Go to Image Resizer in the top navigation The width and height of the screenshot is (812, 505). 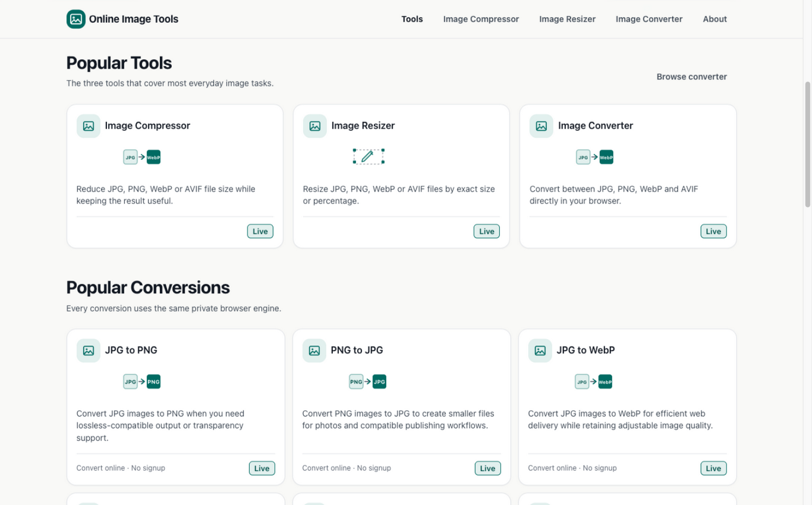pyautogui.click(x=567, y=19)
